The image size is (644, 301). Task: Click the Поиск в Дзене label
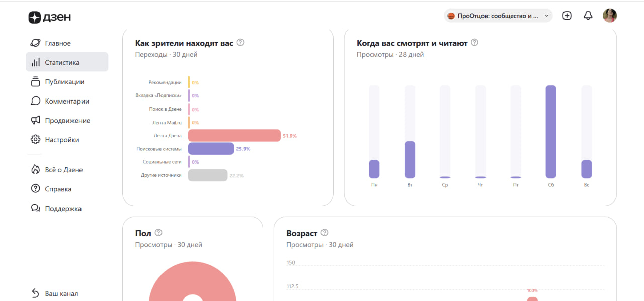click(166, 109)
